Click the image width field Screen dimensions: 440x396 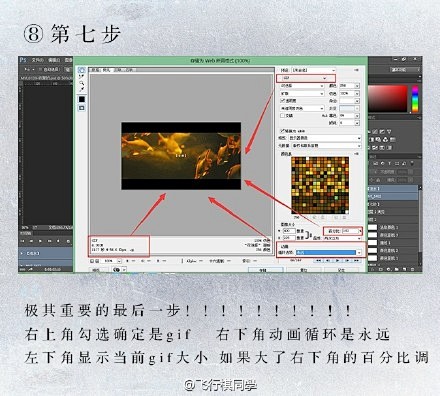click(x=289, y=231)
